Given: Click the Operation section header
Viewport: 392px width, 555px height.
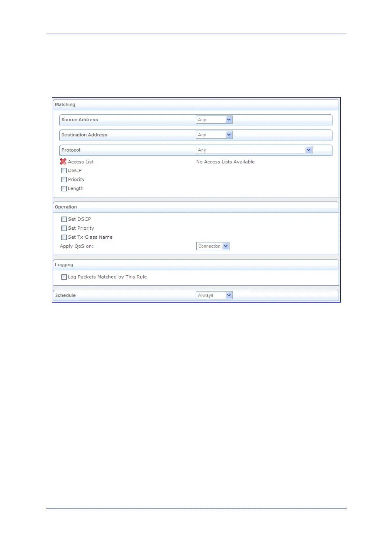Looking at the screenshot, I should [x=196, y=207].
